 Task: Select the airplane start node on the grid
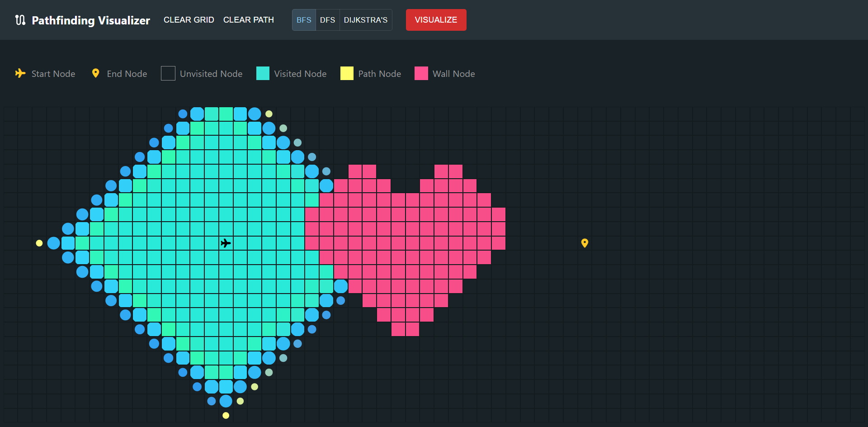(x=226, y=243)
